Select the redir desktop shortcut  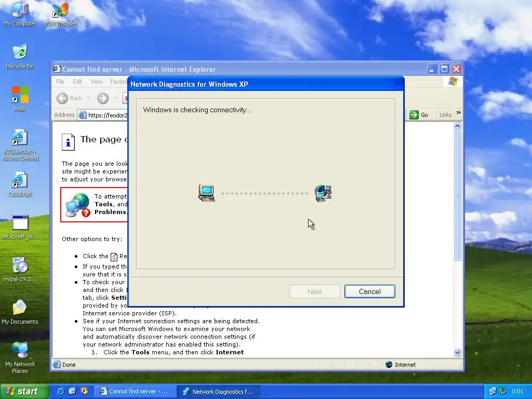pos(20,99)
